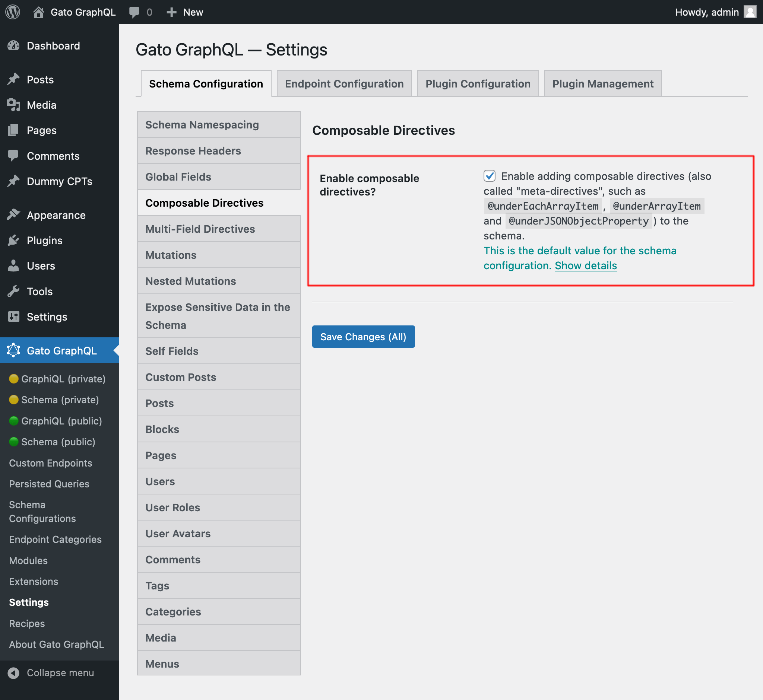Open Recipes submenu link
Image resolution: width=763 pixels, height=700 pixels.
click(x=26, y=624)
